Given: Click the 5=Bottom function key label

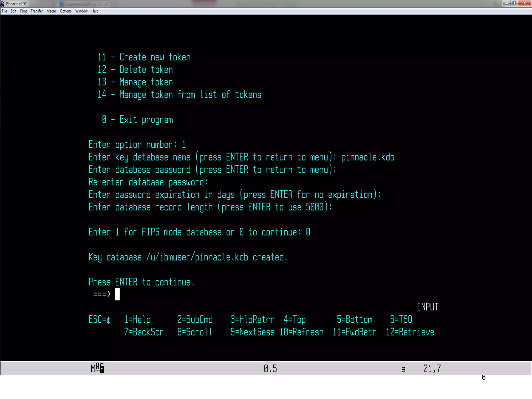Looking at the screenshot, I should click(355, 320).
